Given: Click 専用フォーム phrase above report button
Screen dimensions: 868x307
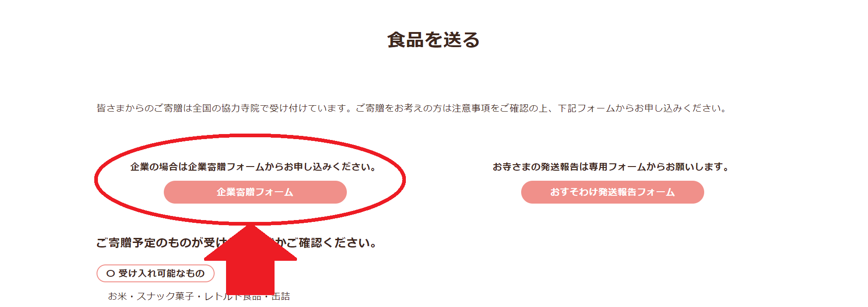Looking at the screenshot, I should coord(617,167).
